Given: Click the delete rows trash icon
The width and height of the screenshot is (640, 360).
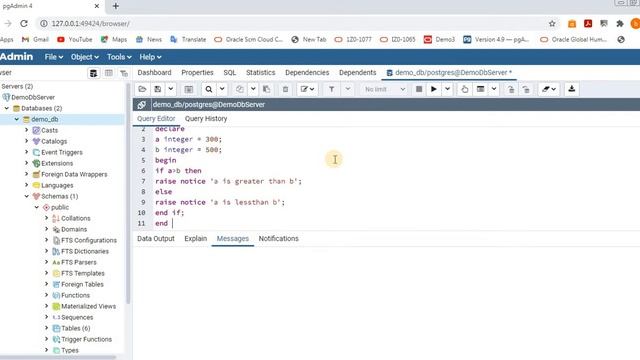Looking at the screenshot, I should coord(285,89).
